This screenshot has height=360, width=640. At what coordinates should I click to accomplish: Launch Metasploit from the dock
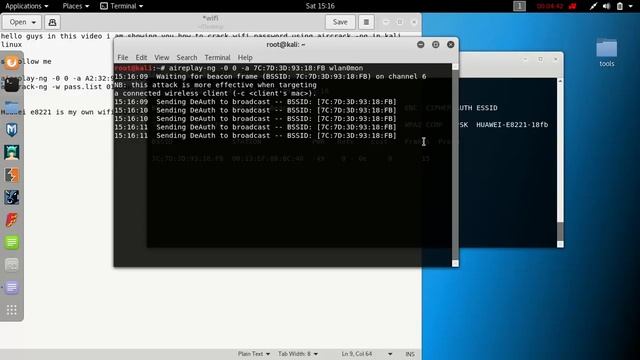tap(11, 130)
